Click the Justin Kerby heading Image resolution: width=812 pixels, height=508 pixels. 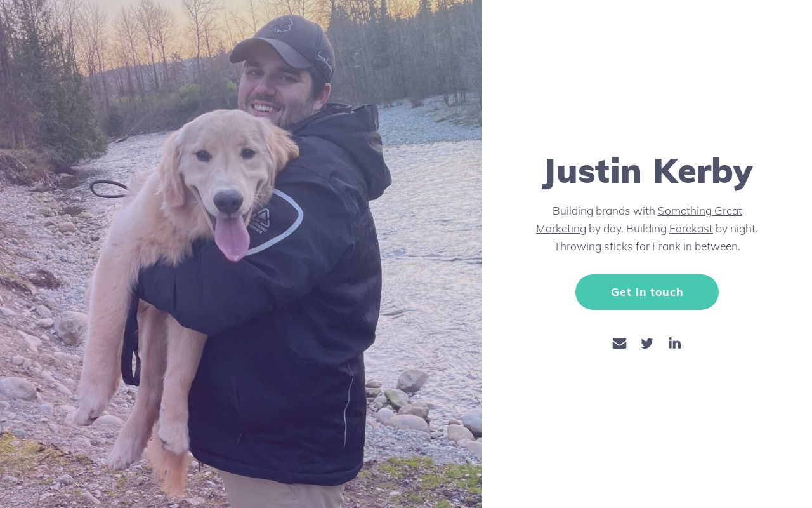(647, 171)
